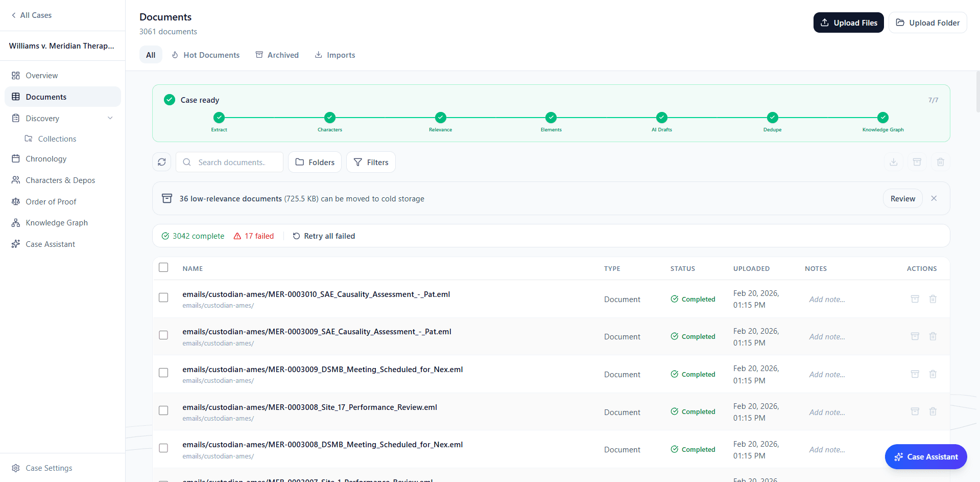Click the download icon above the document table

[893, 162]
